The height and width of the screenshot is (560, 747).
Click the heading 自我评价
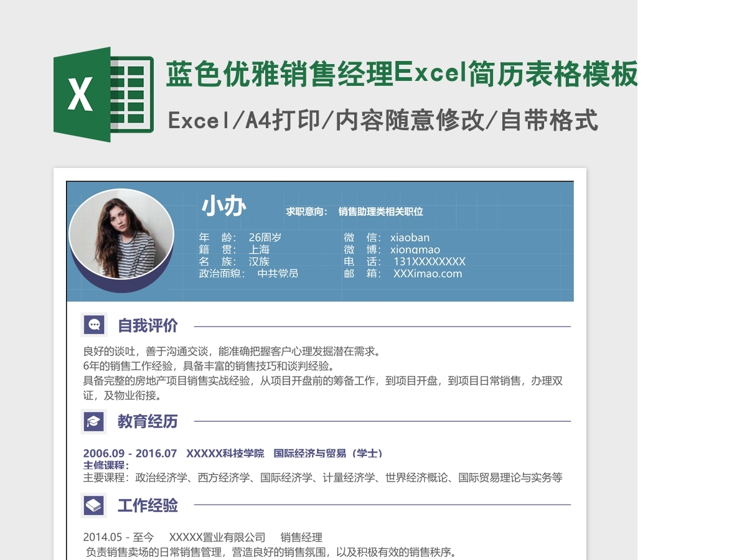pos(148,325)
